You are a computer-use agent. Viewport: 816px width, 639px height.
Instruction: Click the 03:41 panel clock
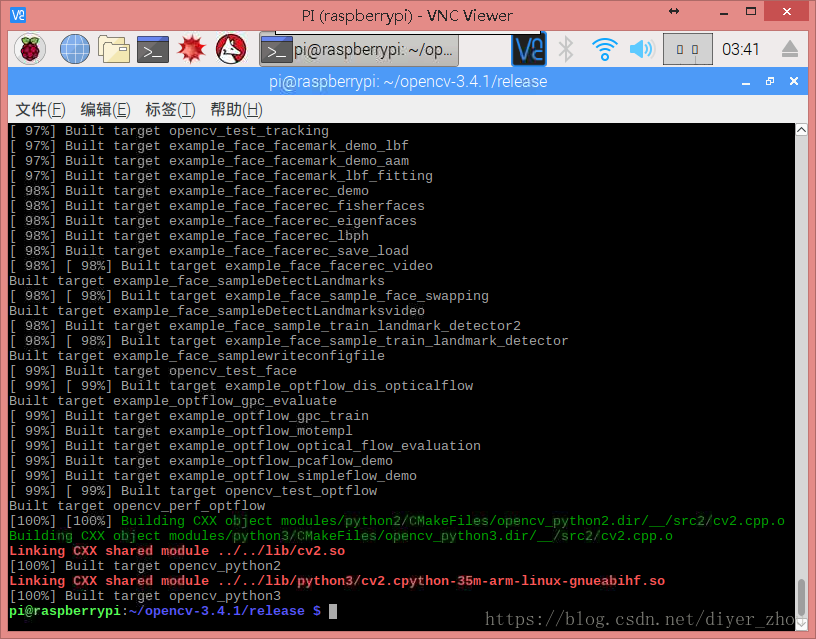tap(741, 49)
